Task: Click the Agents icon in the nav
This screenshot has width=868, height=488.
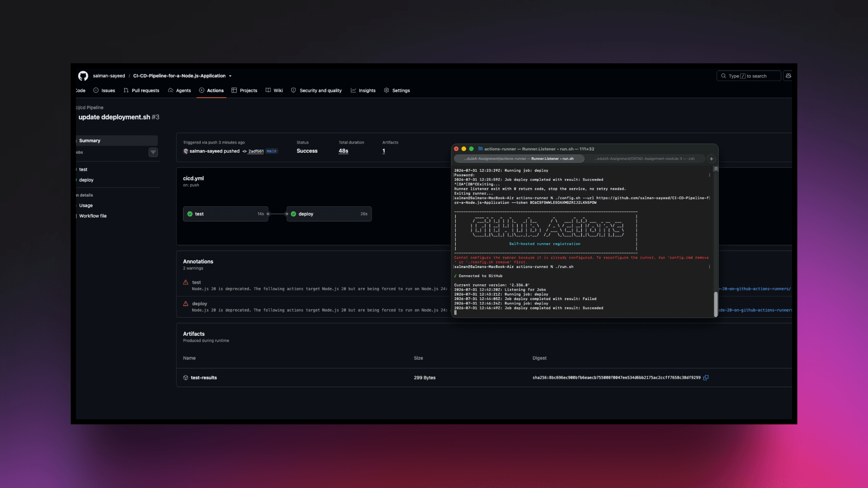Action: [x=170, y=90]
